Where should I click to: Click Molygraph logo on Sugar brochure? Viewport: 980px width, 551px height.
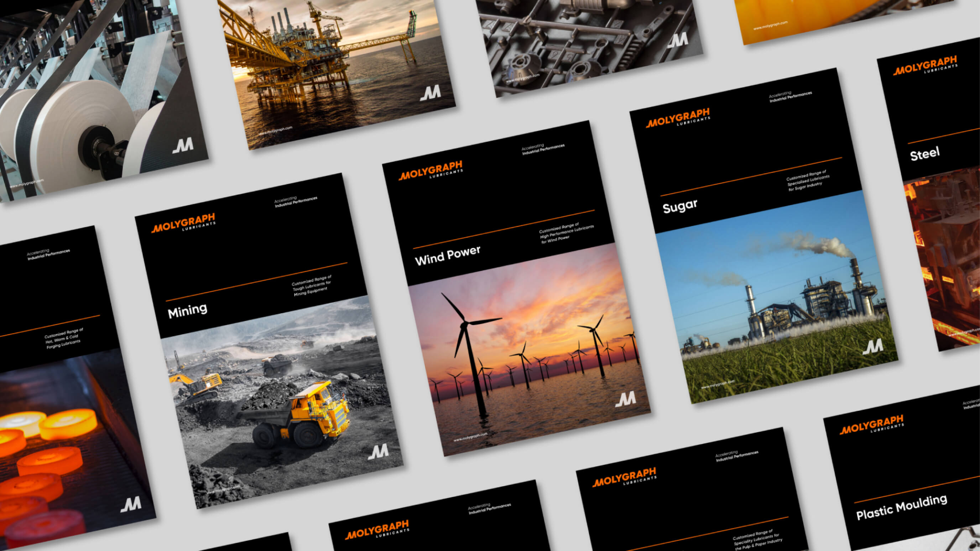(678, 118)
